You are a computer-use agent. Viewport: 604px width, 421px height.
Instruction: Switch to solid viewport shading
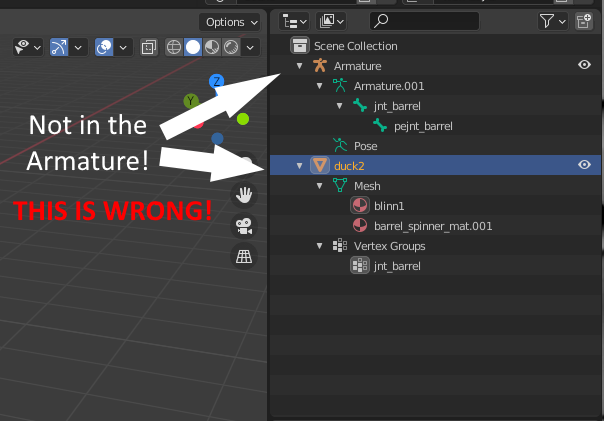[x=193, y=47]
